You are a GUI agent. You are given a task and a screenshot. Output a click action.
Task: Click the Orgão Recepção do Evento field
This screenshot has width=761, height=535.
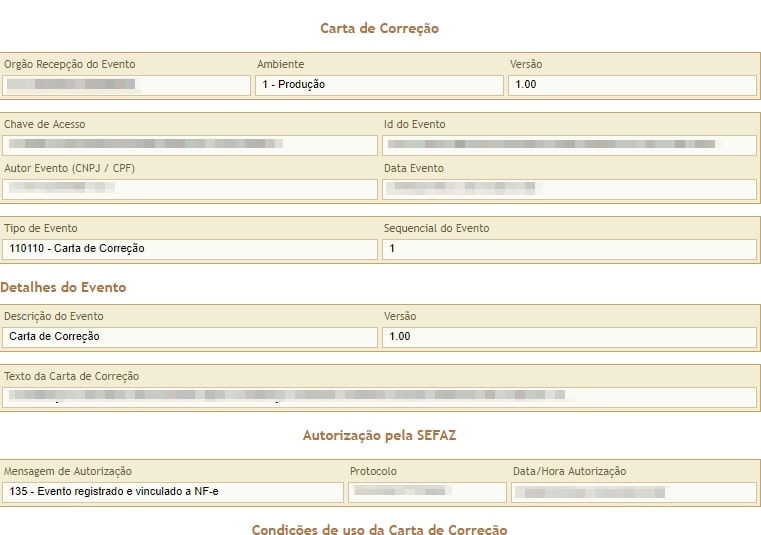[x=126, y=85]
